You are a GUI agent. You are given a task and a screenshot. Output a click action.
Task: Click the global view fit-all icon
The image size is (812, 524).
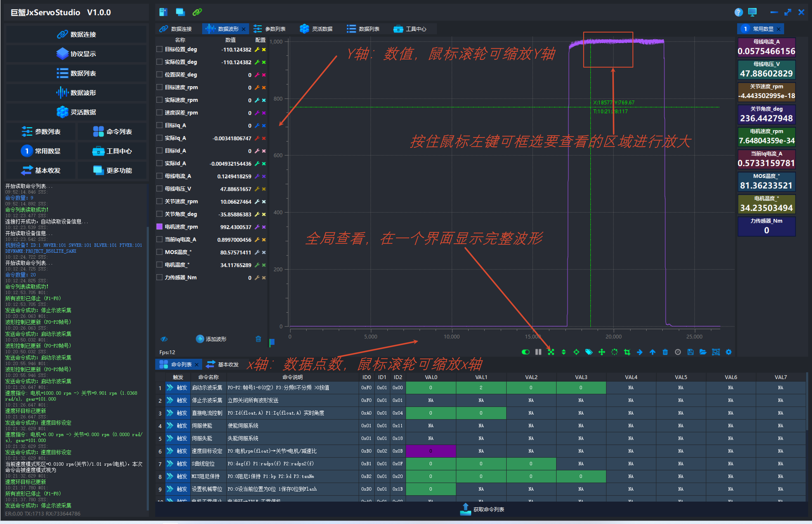click(x=551, y=352)
